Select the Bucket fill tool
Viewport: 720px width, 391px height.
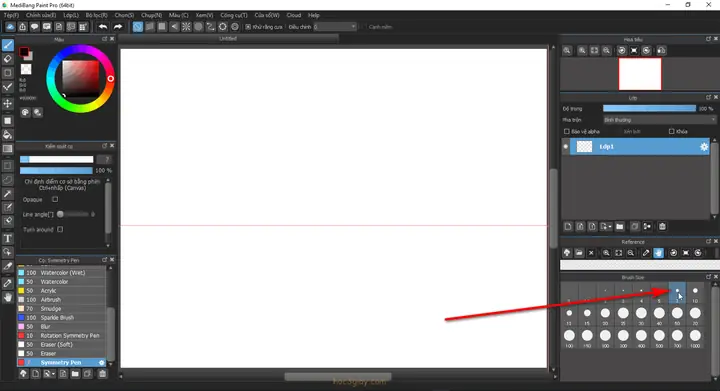click(8, 135)
